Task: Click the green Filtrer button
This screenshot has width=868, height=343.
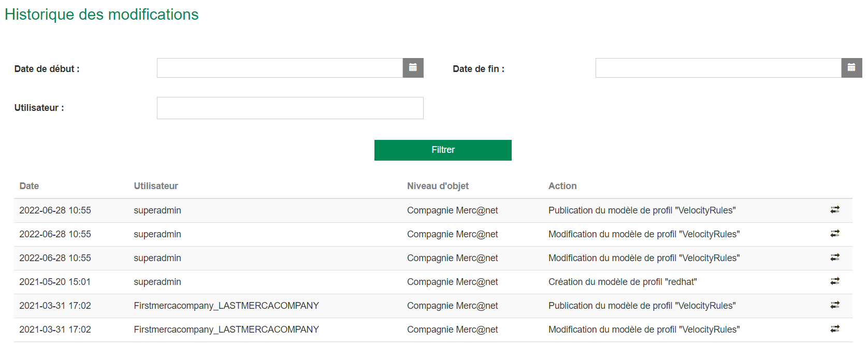Action: coord(443,150)
